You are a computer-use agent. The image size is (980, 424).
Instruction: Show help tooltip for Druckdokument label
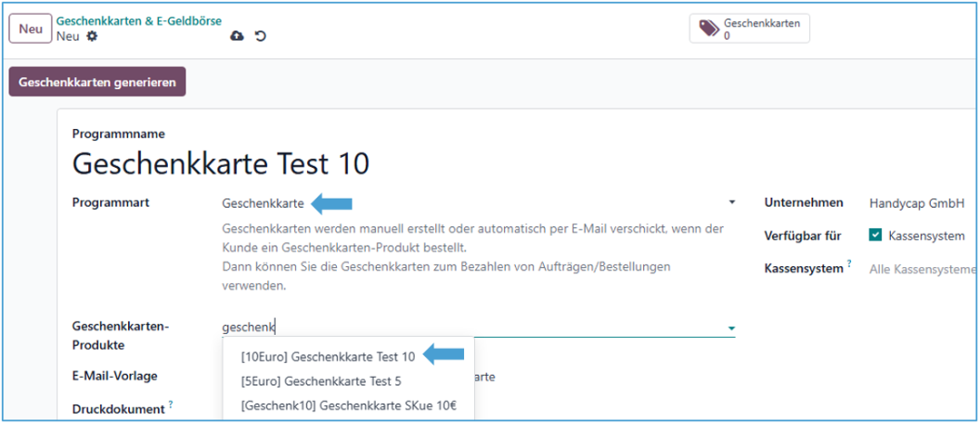pos(171,405)
